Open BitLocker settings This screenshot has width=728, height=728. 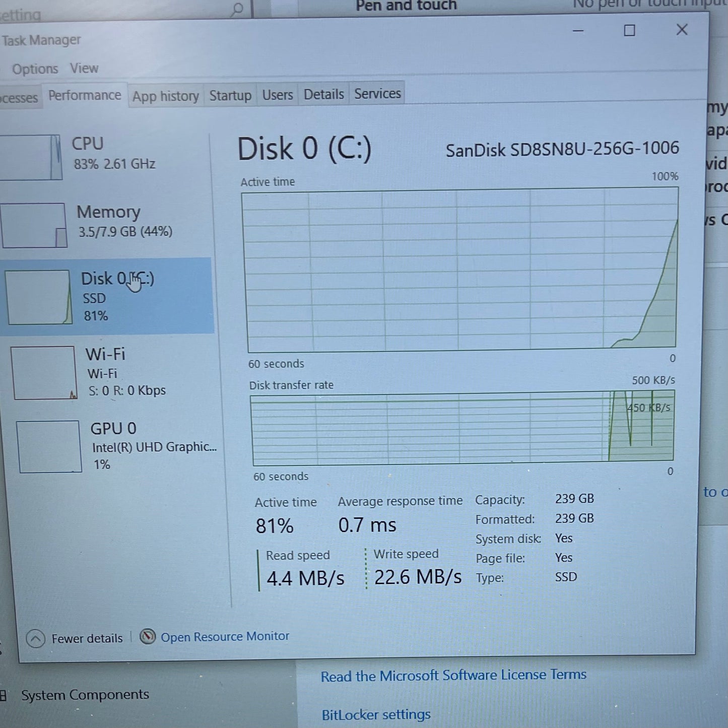point(375,714)
